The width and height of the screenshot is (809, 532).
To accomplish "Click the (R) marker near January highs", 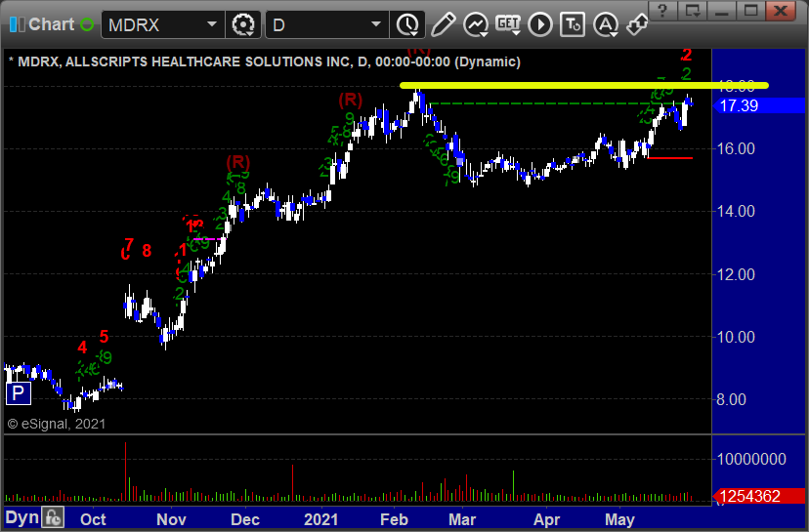I will [x=351, y=100].
